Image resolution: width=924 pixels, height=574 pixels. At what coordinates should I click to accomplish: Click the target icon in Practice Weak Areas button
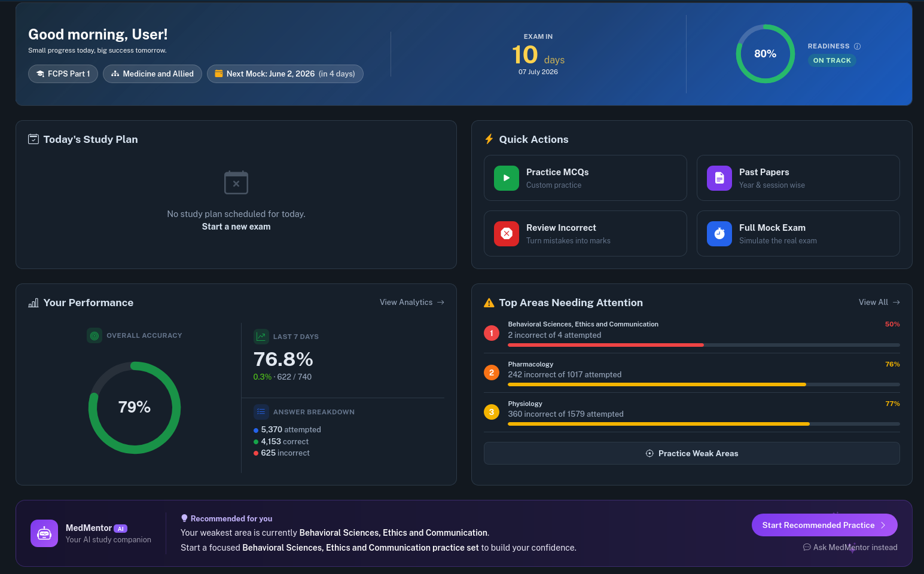pos(649,453)
